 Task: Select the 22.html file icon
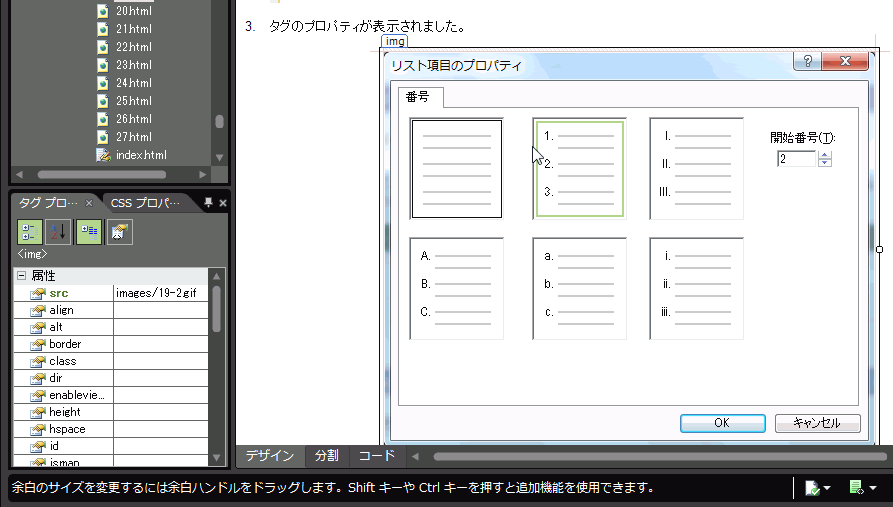tap(103, 47)
